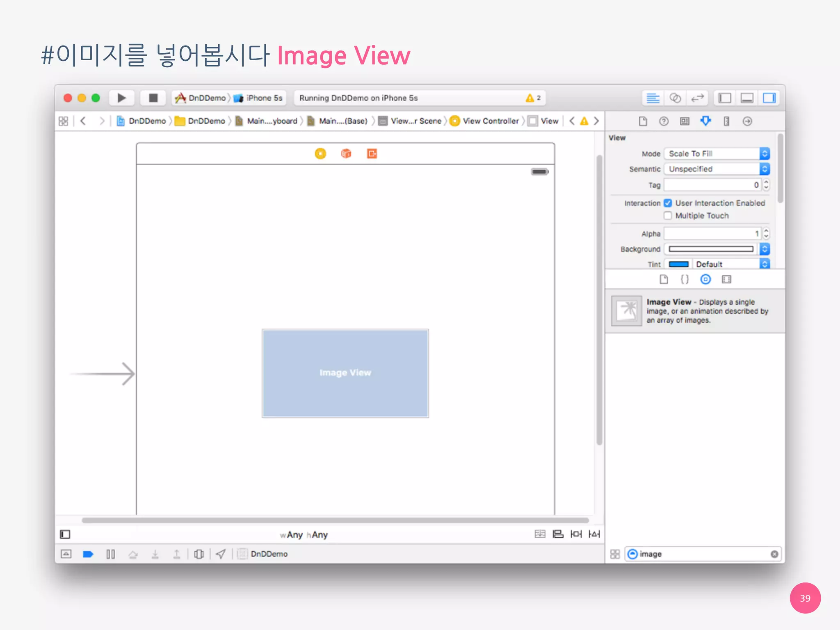Open the Attributes inspector tab

coord(705,121)
